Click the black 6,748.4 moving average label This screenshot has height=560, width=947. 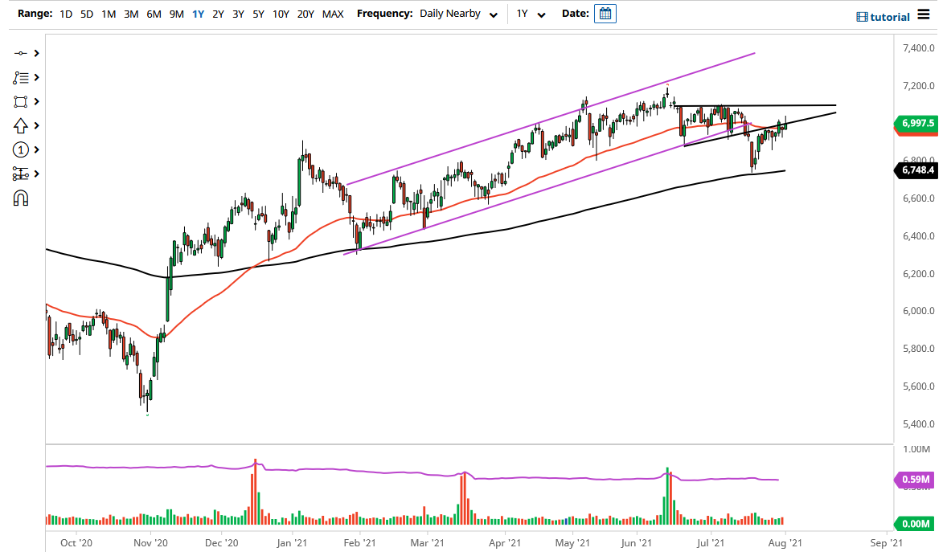(916, 170)
